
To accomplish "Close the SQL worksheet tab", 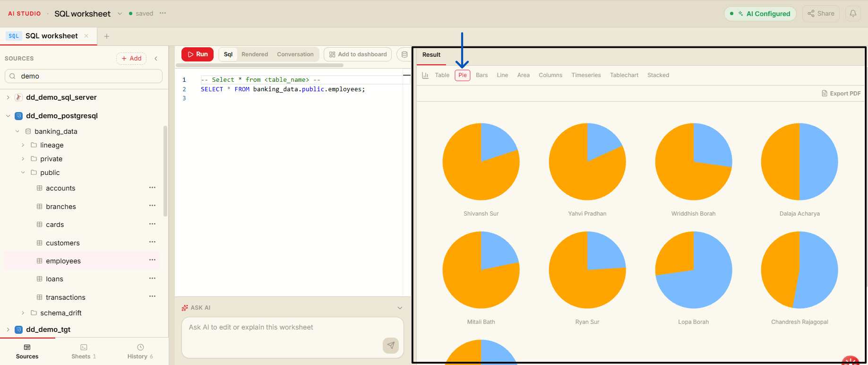I will click(x=86, y=36).
